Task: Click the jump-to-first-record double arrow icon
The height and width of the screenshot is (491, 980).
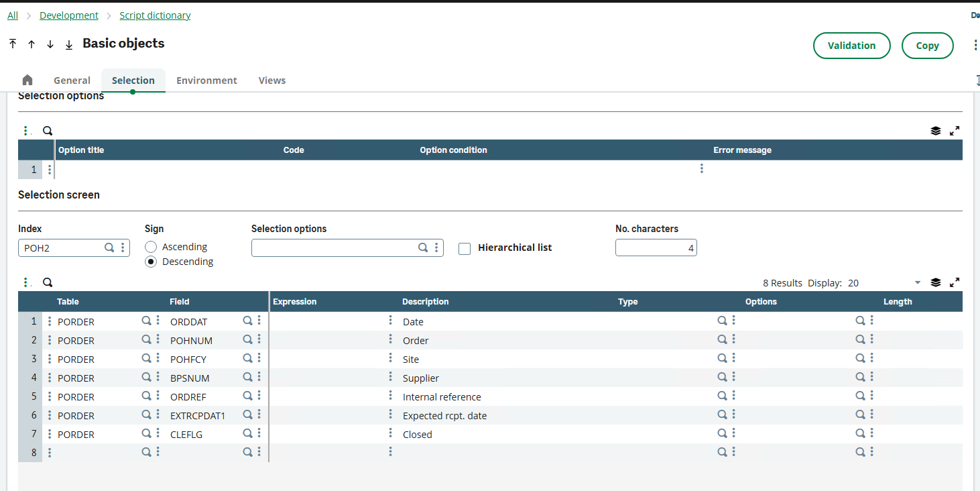Action: coord(12,44)
